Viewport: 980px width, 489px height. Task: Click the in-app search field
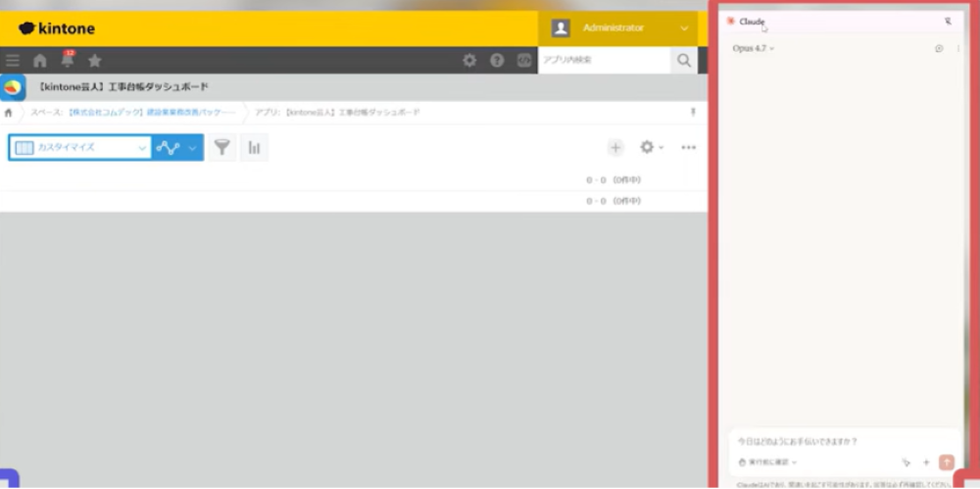click(x=604, y=61)
